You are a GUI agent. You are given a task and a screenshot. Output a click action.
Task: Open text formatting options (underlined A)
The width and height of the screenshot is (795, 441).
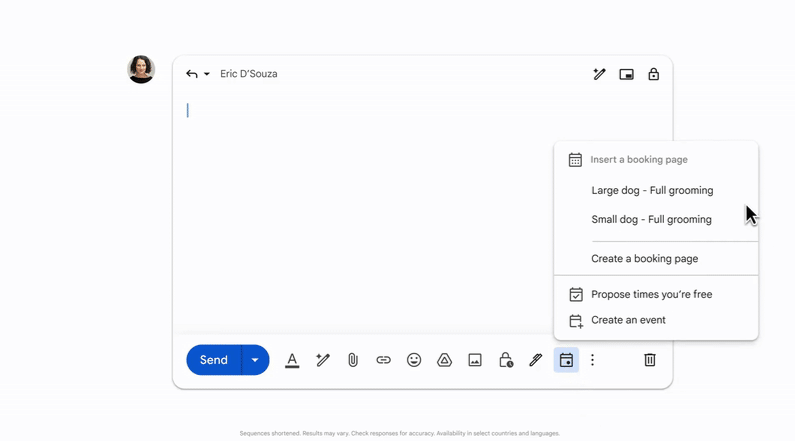292,360
